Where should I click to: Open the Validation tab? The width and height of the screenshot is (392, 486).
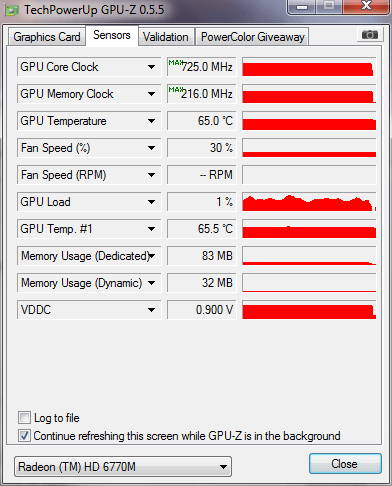165,37
